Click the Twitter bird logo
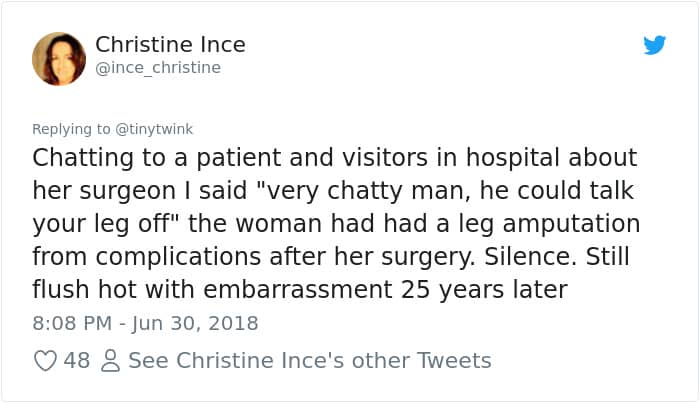Viewport: 700px width, 403px height. (654, 46)
